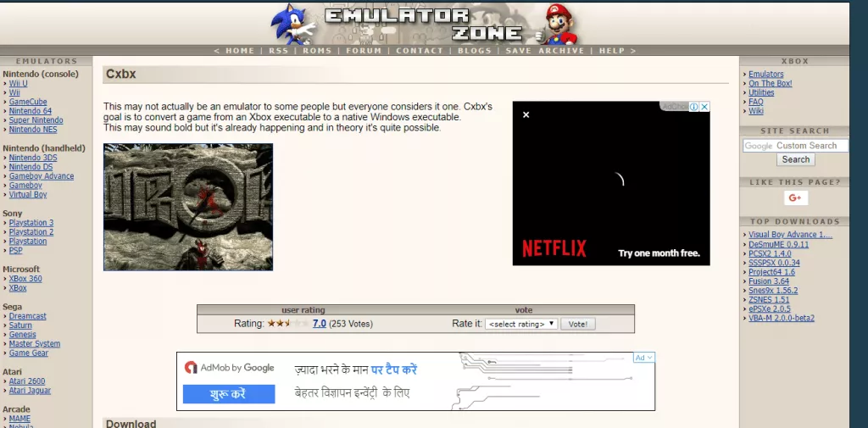
Task: Open the Nintendo NES link
Action: click(x=33, y=130)
